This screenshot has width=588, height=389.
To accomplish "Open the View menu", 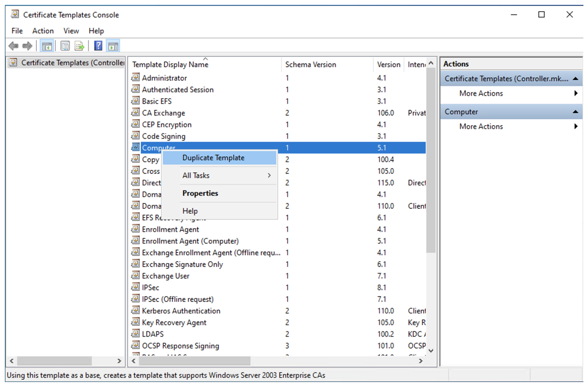I will point(71,31).
